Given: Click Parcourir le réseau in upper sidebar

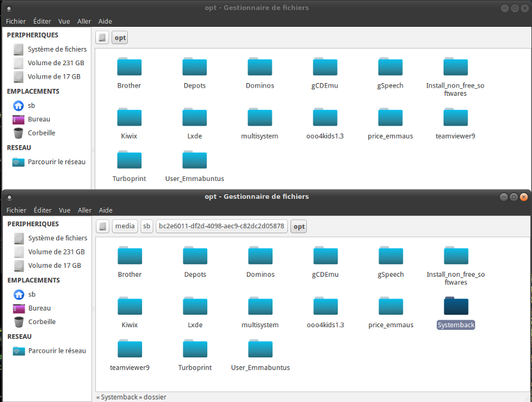Looking at the screenshot, I should (49, 162).
